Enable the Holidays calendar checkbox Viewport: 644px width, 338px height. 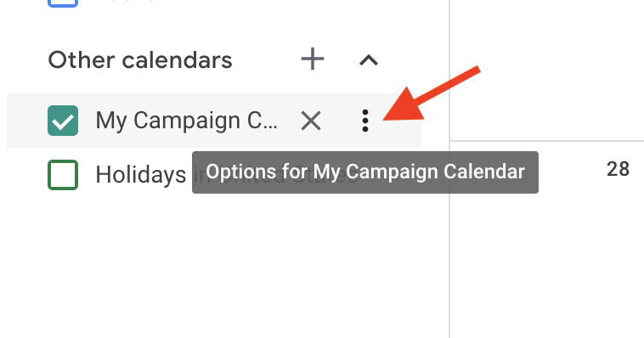tap(63, 175)
